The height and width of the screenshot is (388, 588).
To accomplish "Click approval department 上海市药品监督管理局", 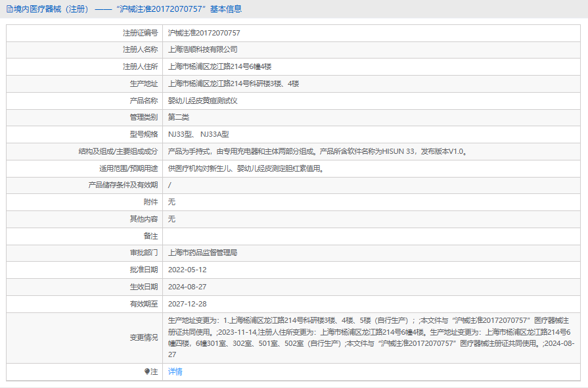I will 202,253.
